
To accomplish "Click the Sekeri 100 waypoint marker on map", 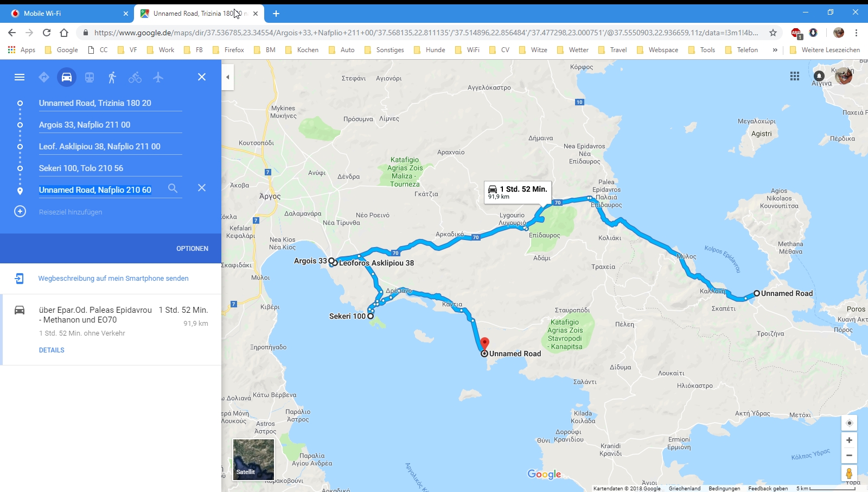I will 371,316.
